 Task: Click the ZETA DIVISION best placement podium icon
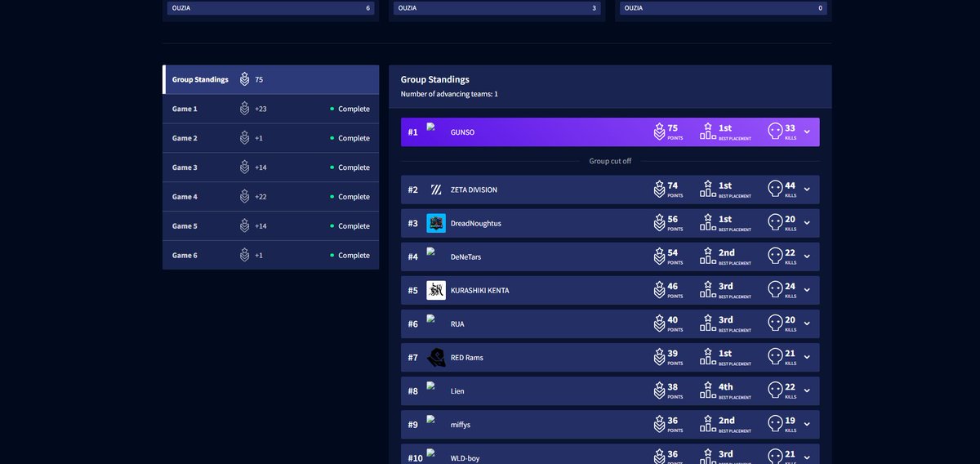tap(708, 190)
